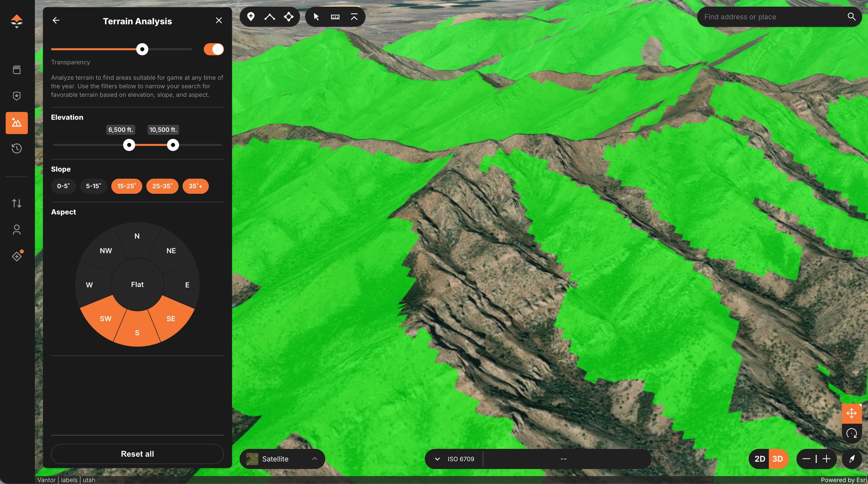868x484 pixels.
Task: Click the Satellite basemap thumbnail
Action: pos(252,459)
